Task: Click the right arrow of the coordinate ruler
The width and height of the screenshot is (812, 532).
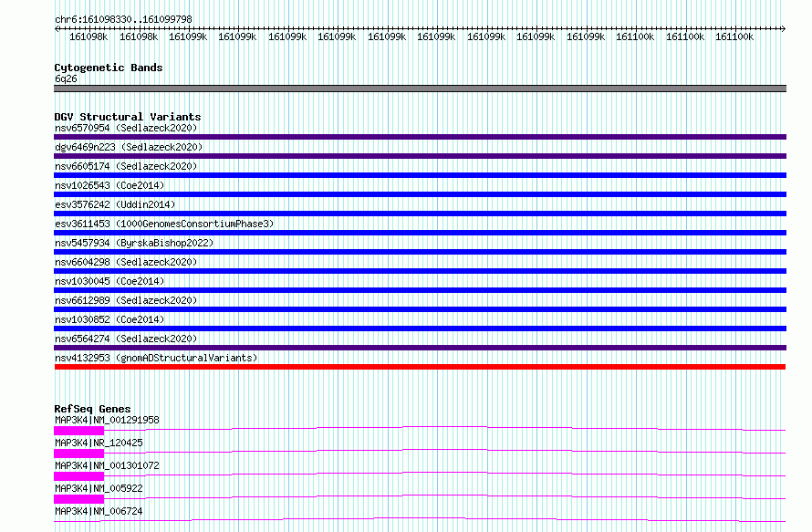Action: pos(783,28)
